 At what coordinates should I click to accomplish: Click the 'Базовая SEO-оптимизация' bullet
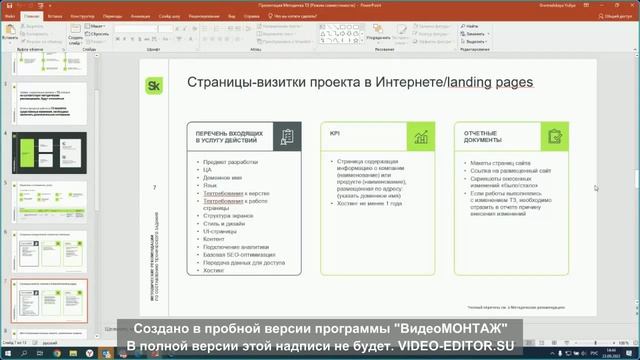239,255
